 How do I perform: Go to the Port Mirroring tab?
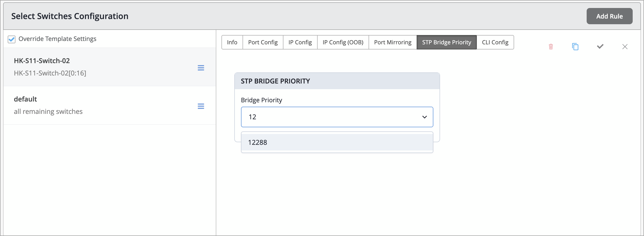(x=392, y=42)
